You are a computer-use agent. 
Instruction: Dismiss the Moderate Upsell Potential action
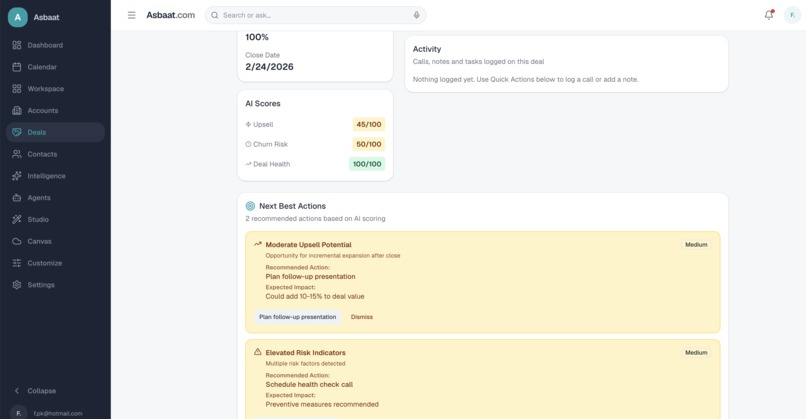click(x=362, y=317)
